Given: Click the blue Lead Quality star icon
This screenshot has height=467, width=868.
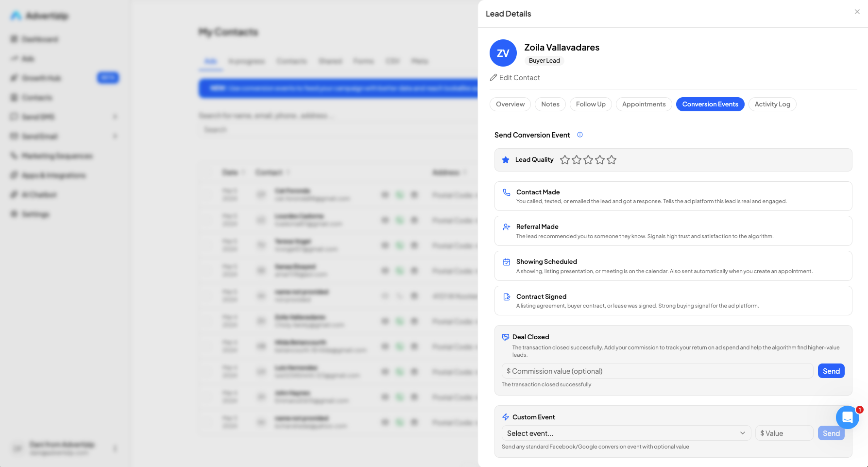Looking at the screenshot, I should pyautogui.click(x=506, y=160).
